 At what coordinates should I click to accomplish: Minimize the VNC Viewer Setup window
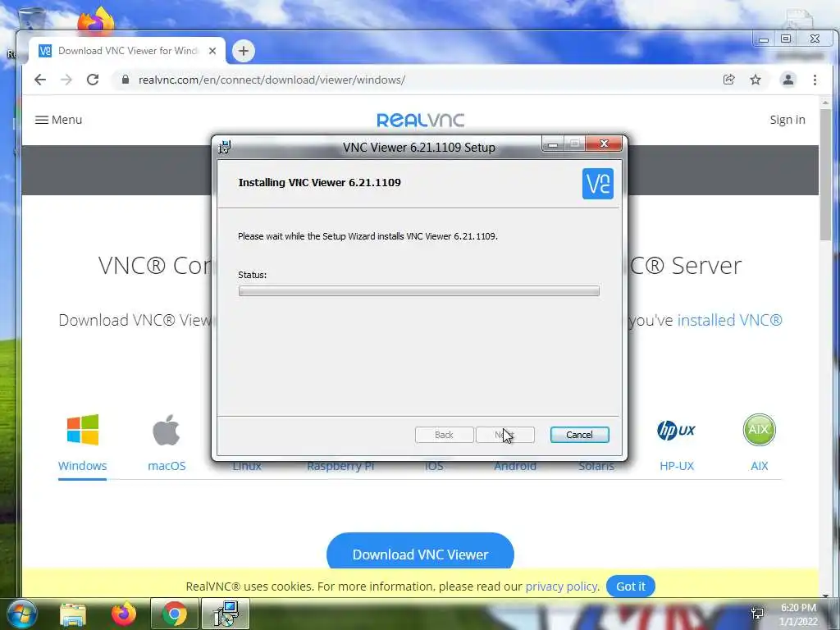pyautogui.click(x=553, y=144)
